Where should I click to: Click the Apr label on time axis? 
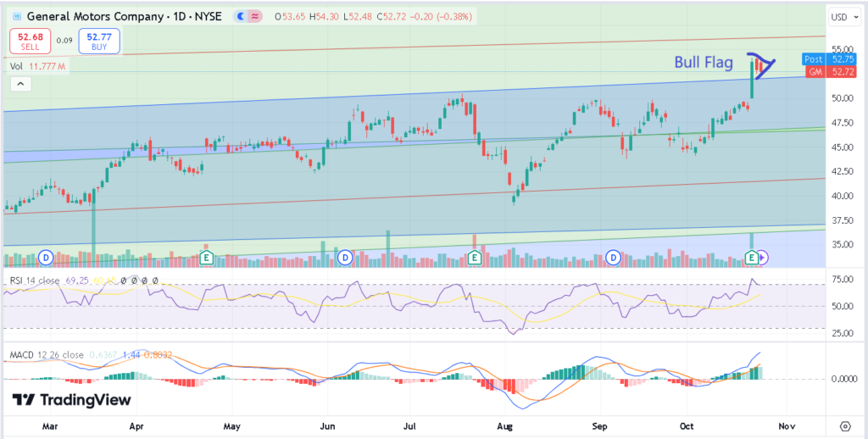[x=136, y=426]
